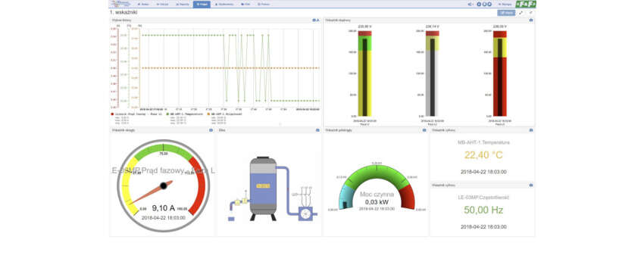
Task: Click the blue icon in the tank schematic panel header
Action: point(317,130)
